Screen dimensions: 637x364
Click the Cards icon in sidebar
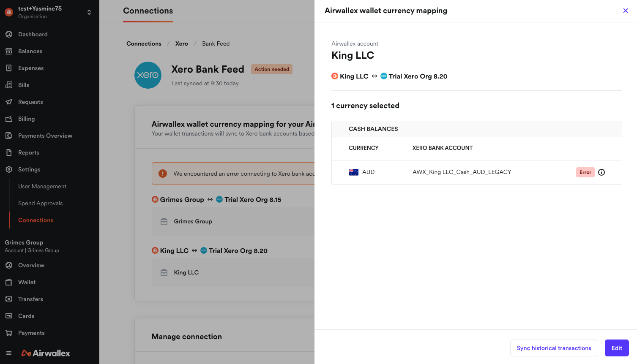pos(9,316)
